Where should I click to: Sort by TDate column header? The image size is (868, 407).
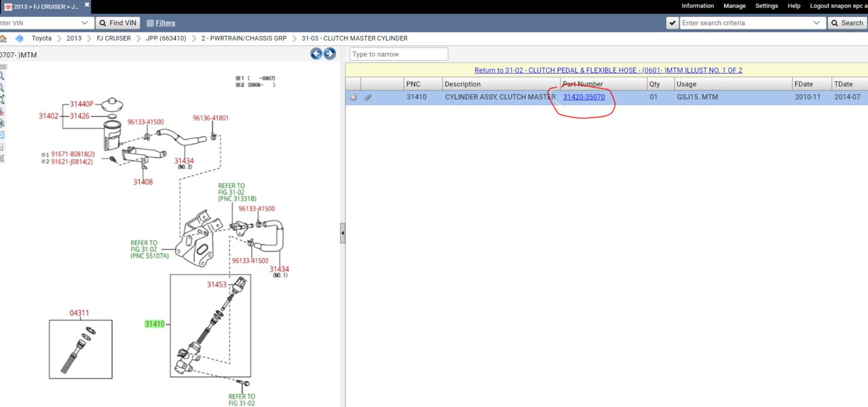point(850,84)
